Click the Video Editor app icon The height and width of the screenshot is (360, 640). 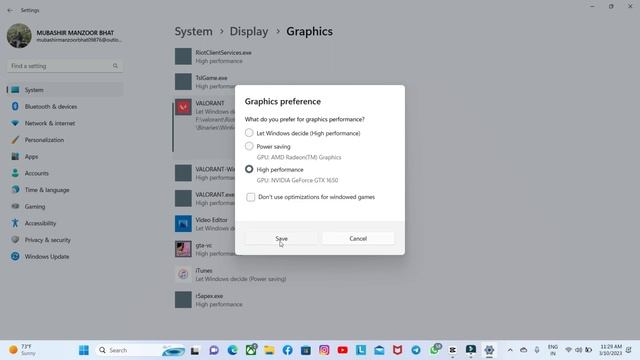183,224
